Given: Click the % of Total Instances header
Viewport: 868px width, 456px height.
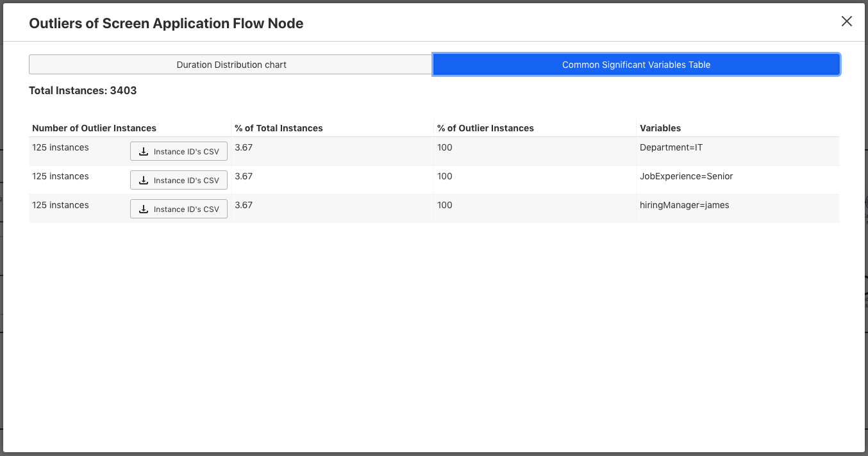Looking at the screenshot, I should point(279,128).
